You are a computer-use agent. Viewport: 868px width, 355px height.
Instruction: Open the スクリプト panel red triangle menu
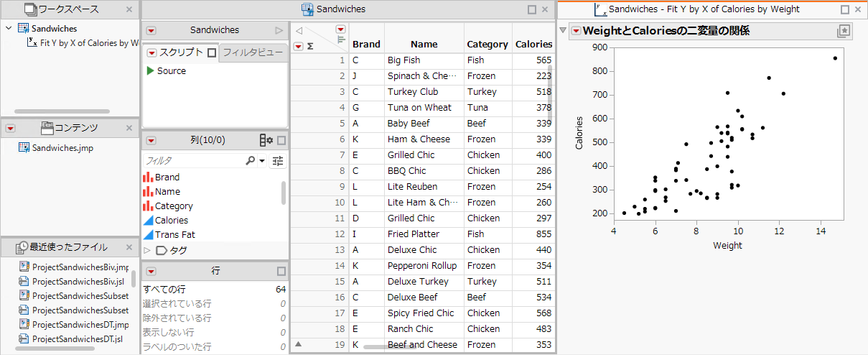[x=151, y=53]
